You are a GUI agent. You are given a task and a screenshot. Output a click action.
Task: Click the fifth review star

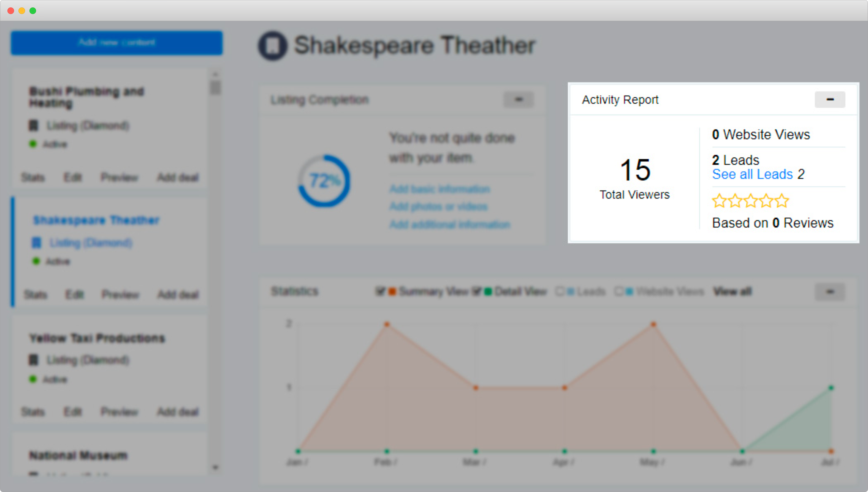click(782, 201)
